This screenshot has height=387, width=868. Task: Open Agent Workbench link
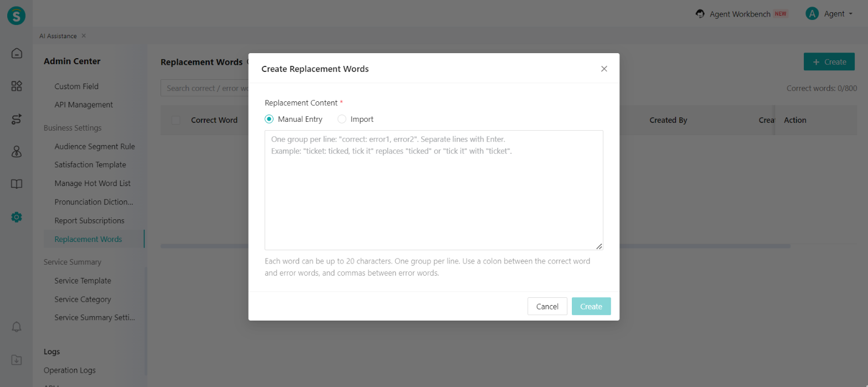740,14
